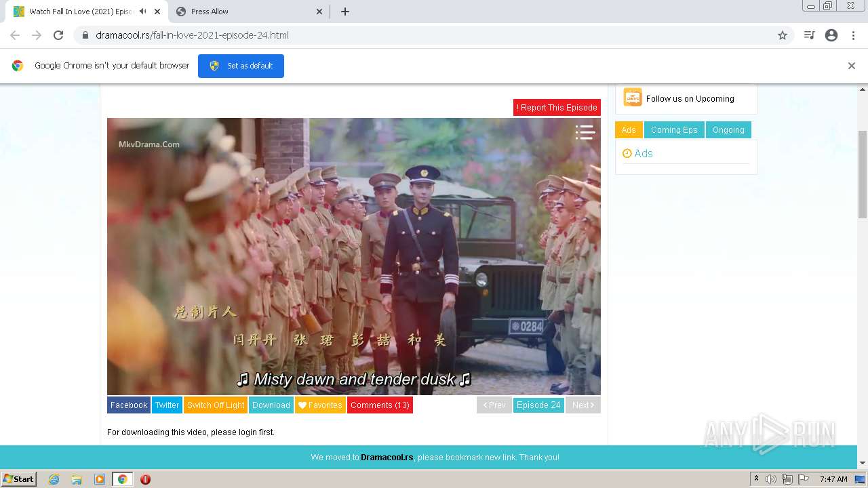Image resolution: width=868 pixels, height=488 pixels.
Task: Close the 'Watch Fall In Love' tab
Action: tap(157, 12)
